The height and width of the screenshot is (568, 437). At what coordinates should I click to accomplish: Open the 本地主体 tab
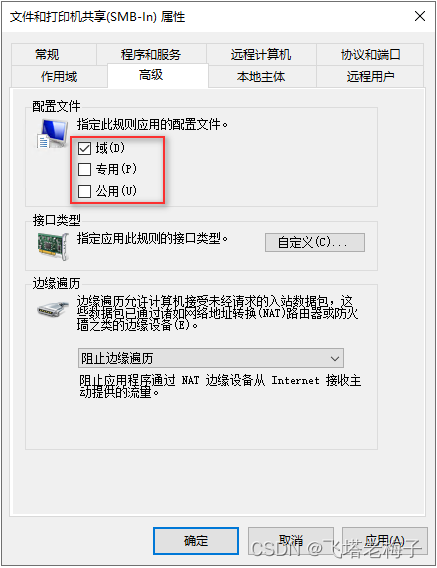pos(262,76)
